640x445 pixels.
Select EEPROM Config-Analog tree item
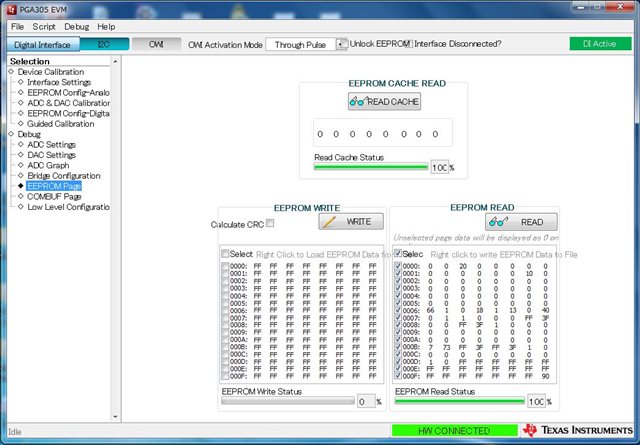click(68, 93)
